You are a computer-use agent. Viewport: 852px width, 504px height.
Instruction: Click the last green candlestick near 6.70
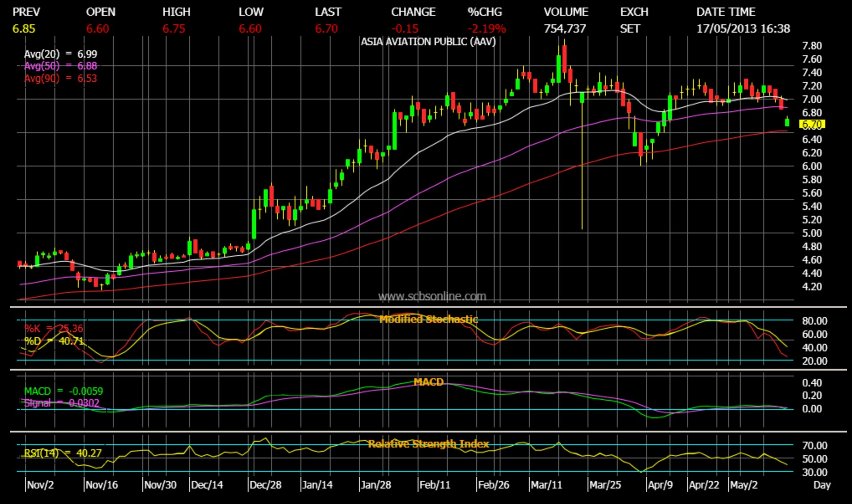point(787,122)
